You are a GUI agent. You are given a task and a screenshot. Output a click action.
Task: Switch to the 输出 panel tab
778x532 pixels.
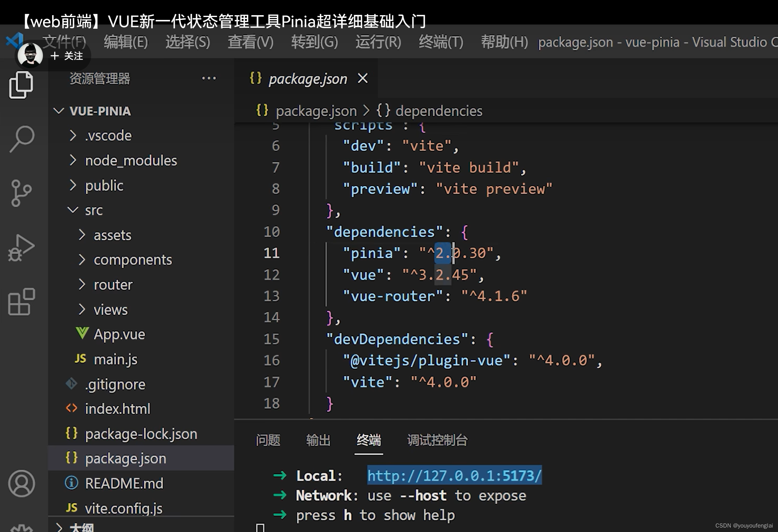coord(318,440)
